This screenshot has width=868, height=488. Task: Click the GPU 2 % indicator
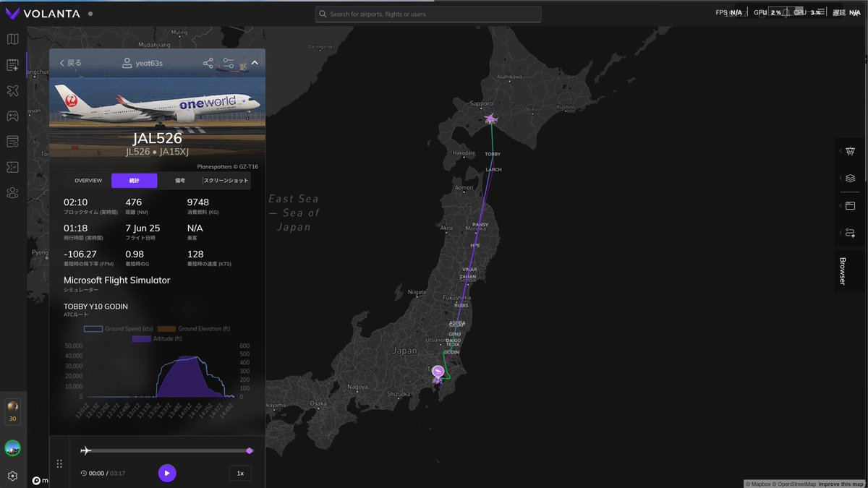[769, 12]
